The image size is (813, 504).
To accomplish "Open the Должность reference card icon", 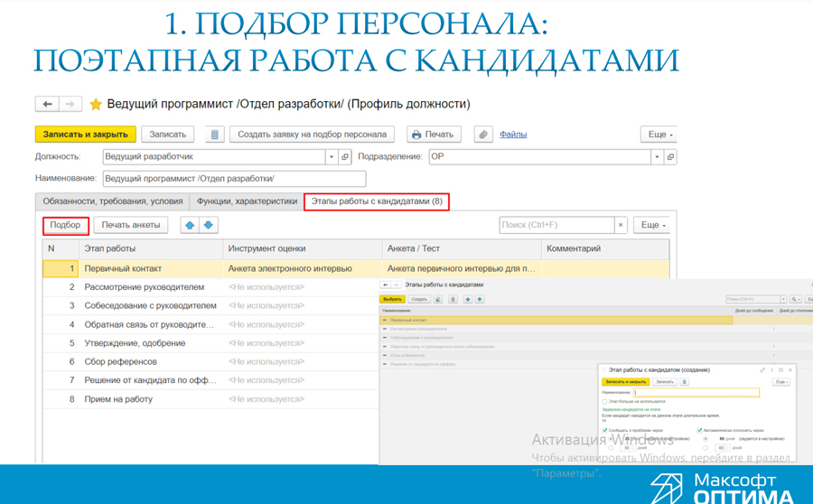I will pyautogui.click(x=345, y=156).
